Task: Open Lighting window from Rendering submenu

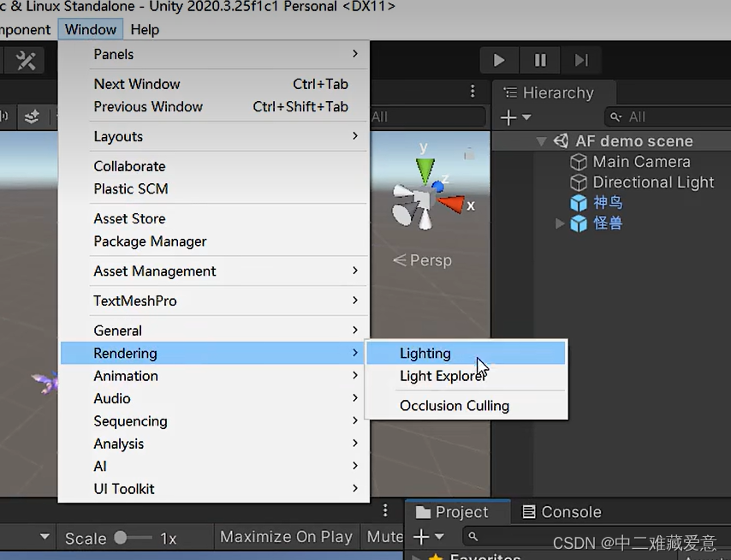Action: point(466,353)
